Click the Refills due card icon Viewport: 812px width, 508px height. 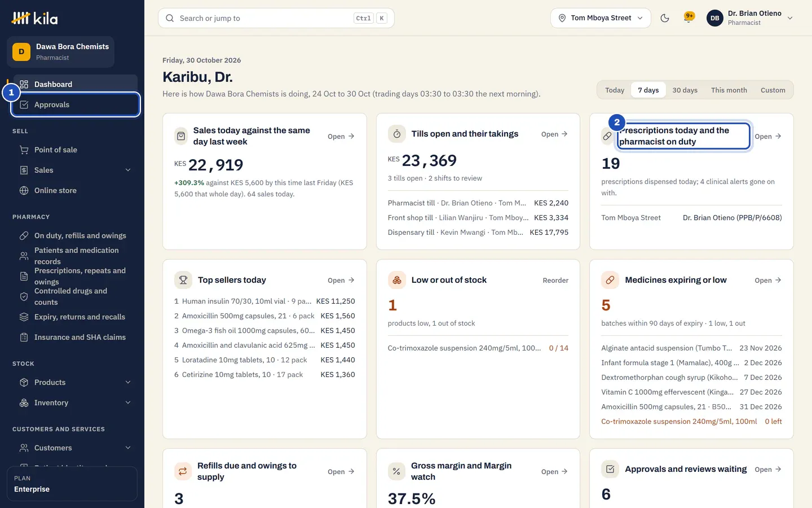183,471
